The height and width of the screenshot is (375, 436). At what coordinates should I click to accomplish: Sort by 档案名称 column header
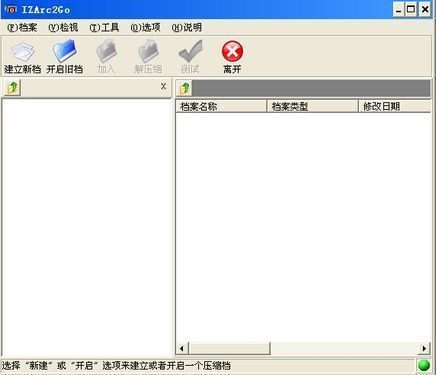coord(221,106)
